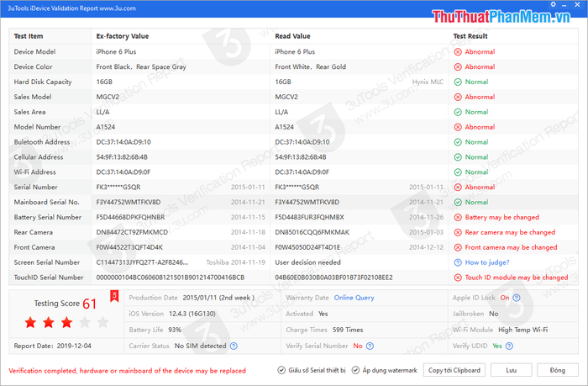Select the Battery Life value 93%

[175, 330]
